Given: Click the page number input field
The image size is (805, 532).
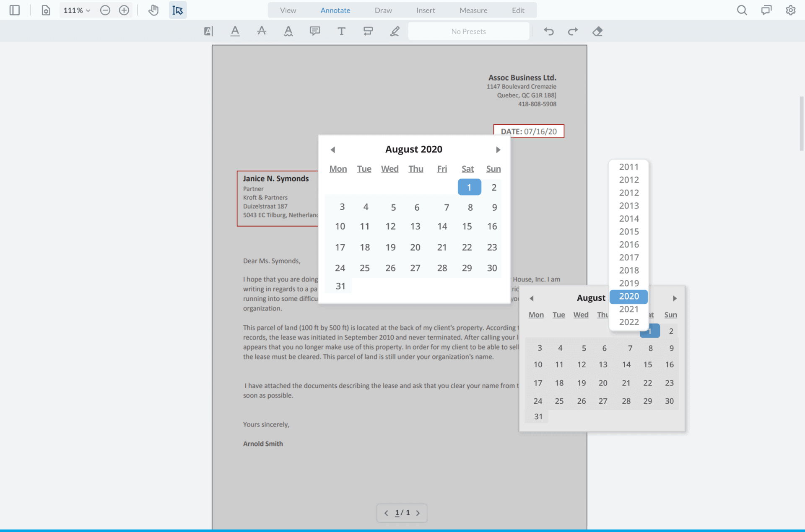Looking at the screenshot, I should pos(397,513).
